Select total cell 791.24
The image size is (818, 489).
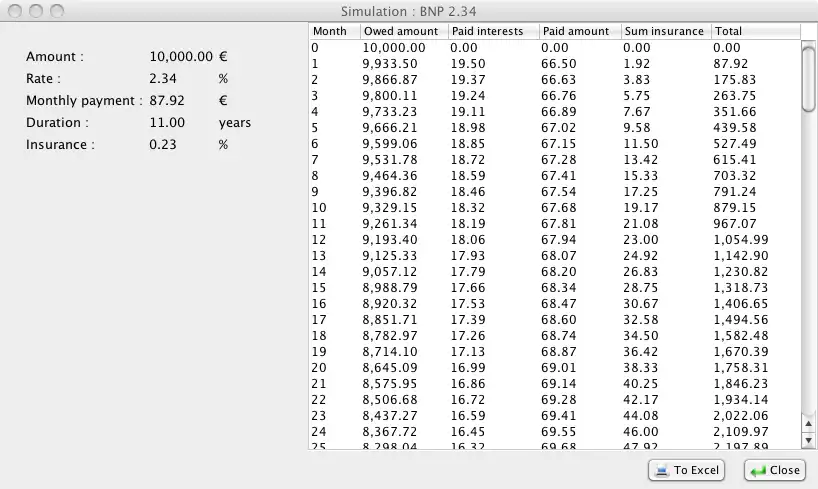(735, 192)
